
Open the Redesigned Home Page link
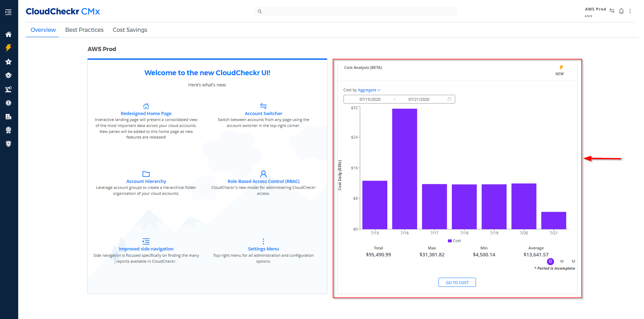point(146,113)
